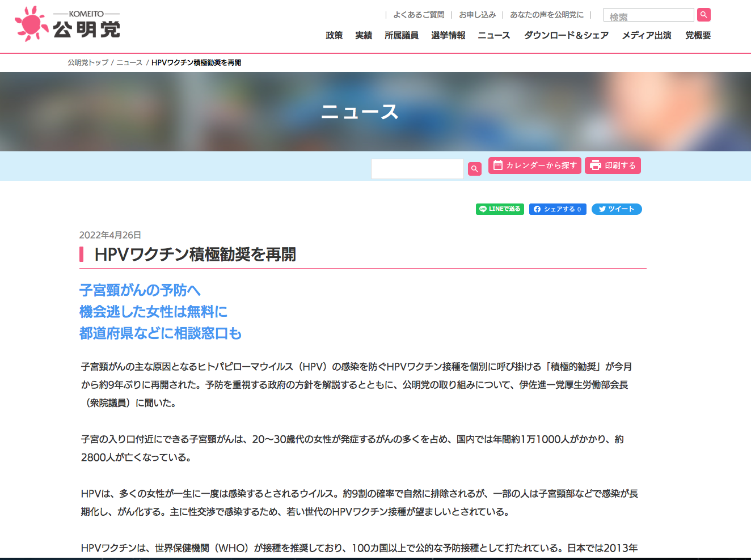Click the news search magnifier button

tap(475, 169)
